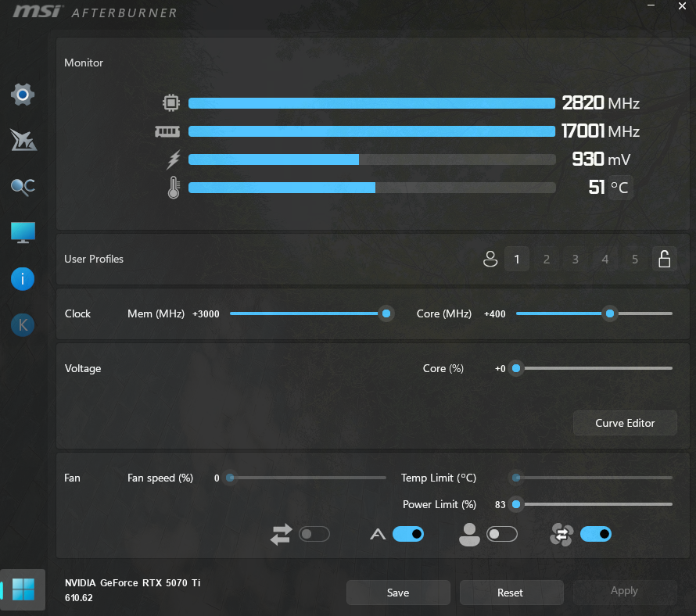Launch MSI Kombustor jet icon in sidebar

click(23, 140)
